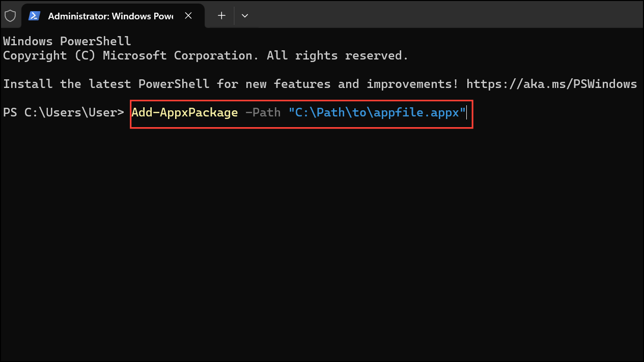The image size is (644, 362).
Task: Open a new terminal tab
Action: click(221, 16)
